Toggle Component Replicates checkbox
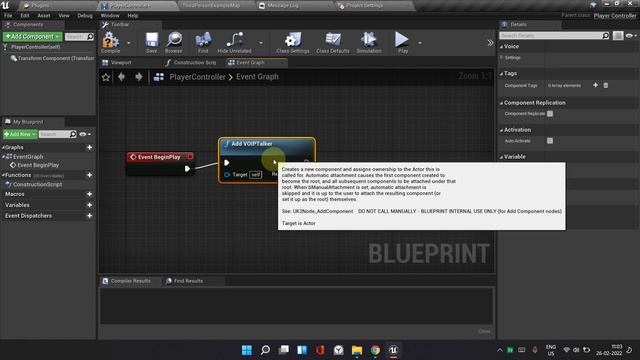The width and height of the screenshot is (640, 360). [x=550, y=114]
